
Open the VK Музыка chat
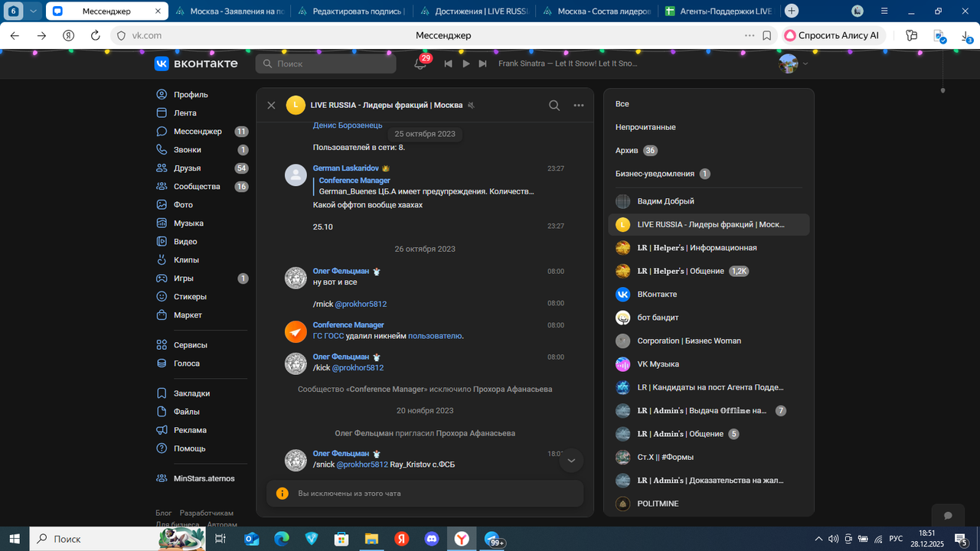pyautogui.click(x=709, y=364)
